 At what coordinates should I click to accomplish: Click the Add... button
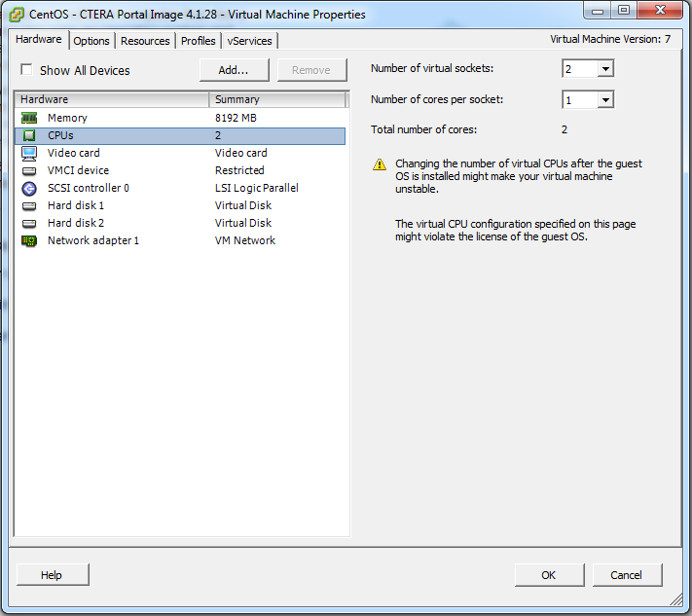[x=234, y=70]
